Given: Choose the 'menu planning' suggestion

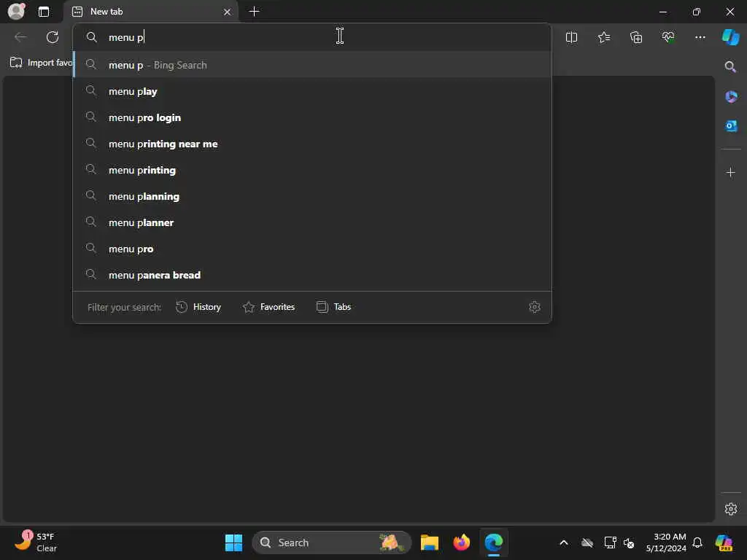Looking at the screenshot, I should (312, 195).
